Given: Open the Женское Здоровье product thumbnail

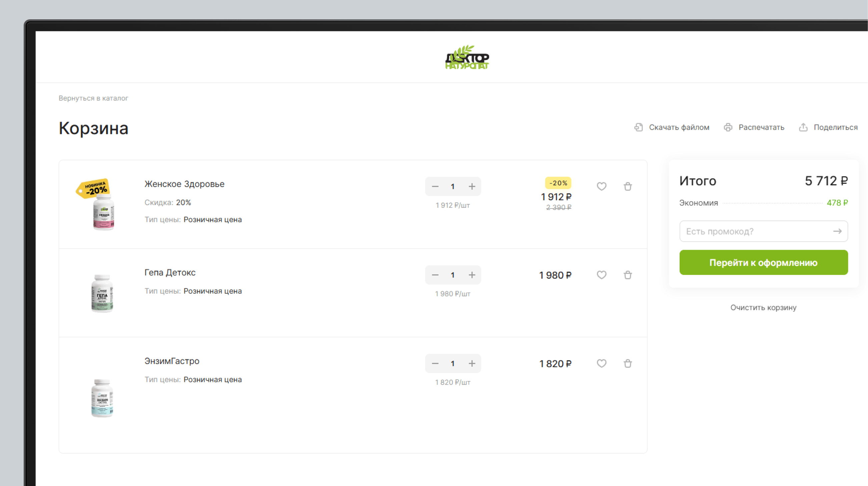Looking at the screenshot, I should pos(103,210).
